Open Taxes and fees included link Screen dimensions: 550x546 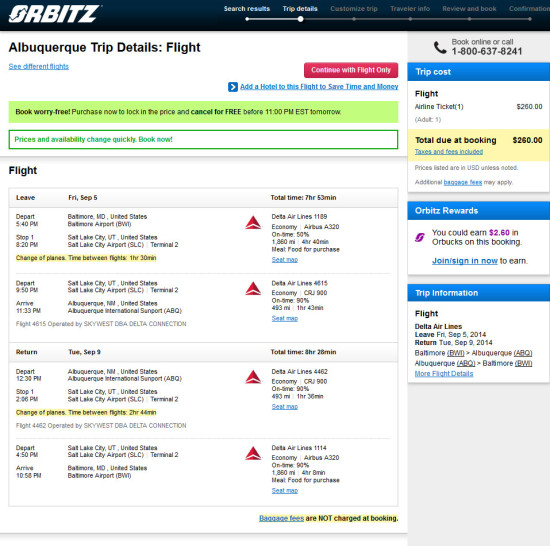point(449,151)
